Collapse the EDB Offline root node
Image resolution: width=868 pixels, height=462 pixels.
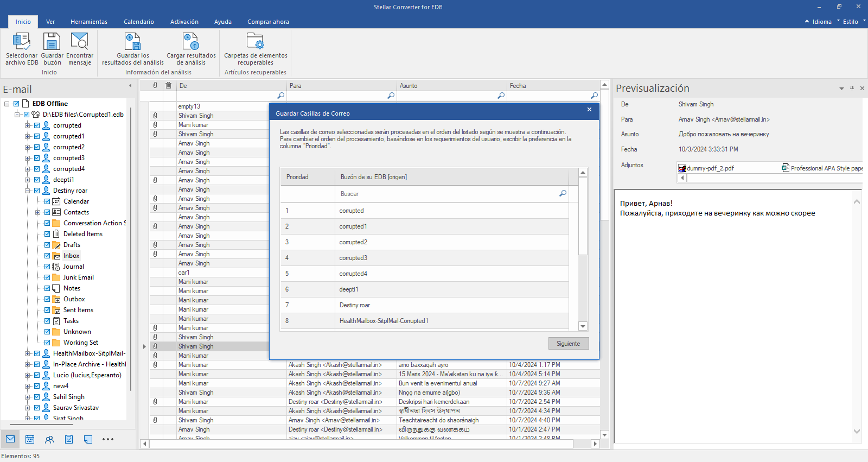point(7,104)
